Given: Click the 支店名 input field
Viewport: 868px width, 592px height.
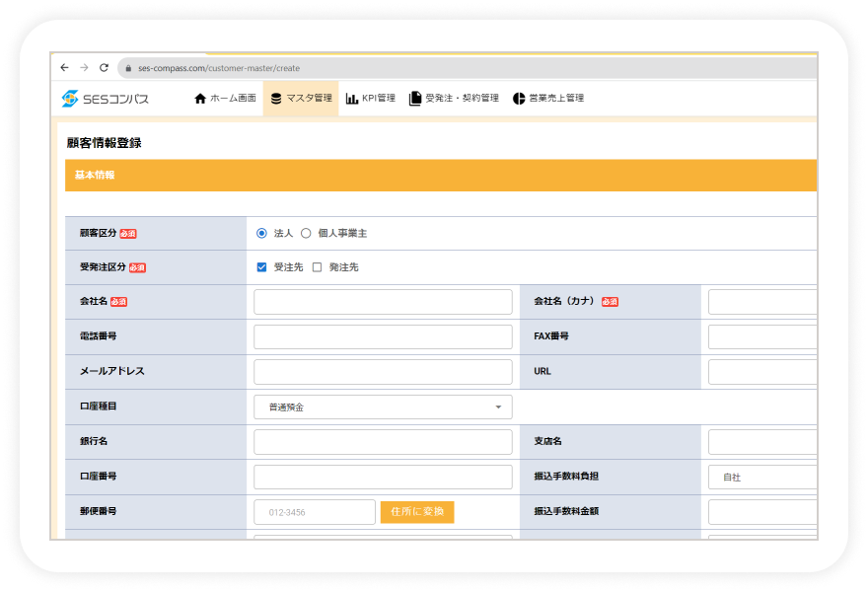Looking at the screenshot, I should point(762,442).
